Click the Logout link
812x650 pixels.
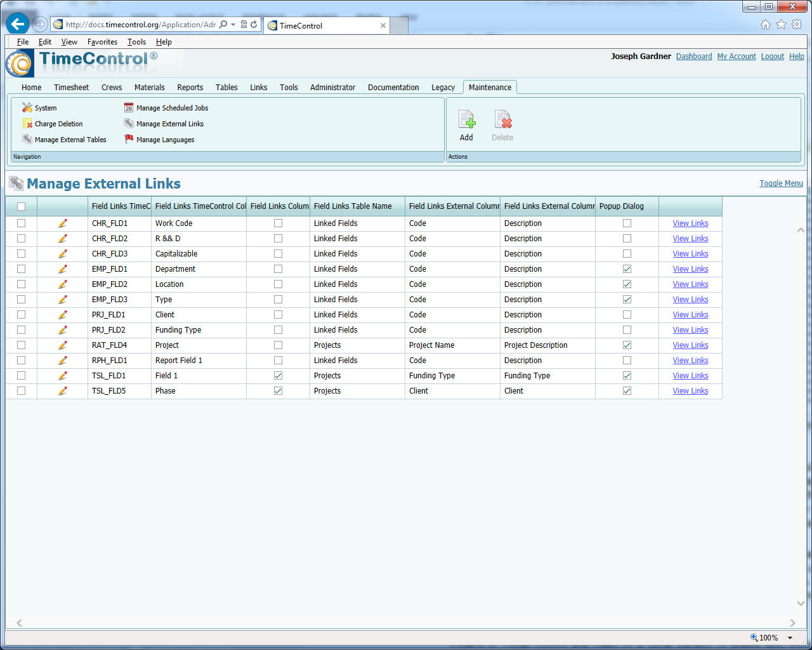point(773,56)
